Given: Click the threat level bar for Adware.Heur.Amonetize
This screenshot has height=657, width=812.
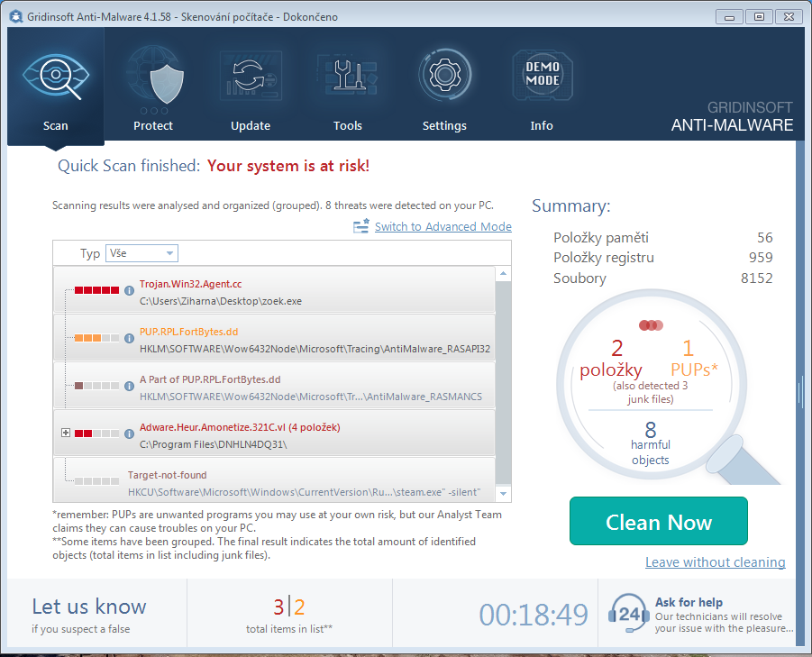Looking at the screenshot, I should point(96,433).
